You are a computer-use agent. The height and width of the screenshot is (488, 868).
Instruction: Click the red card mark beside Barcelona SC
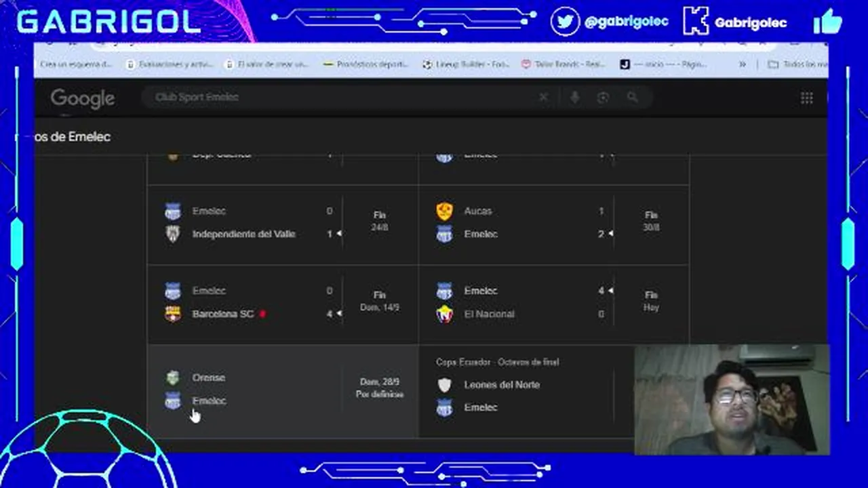[x=262, y=314]
